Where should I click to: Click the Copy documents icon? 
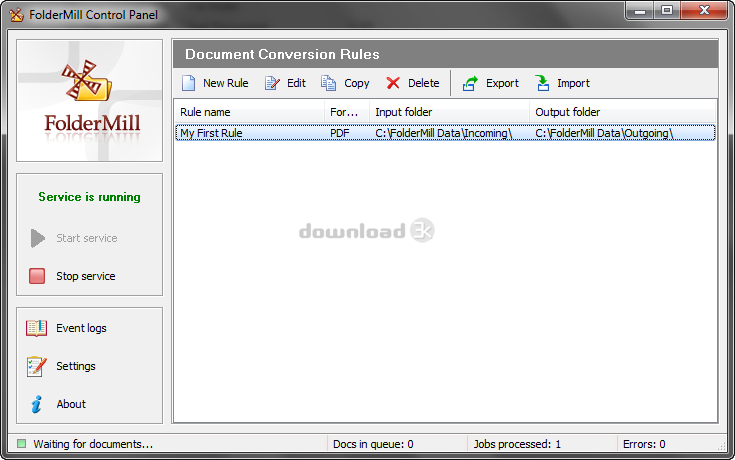tap(328, 83)
